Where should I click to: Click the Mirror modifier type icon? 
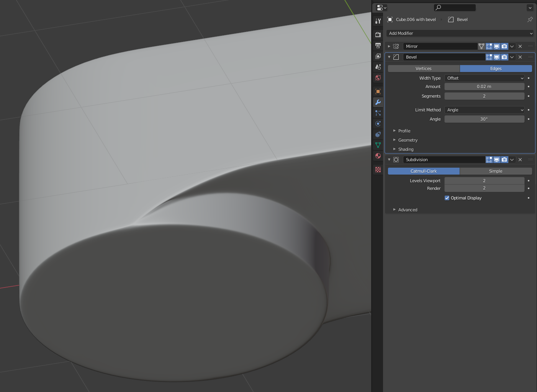pos(396,46)
